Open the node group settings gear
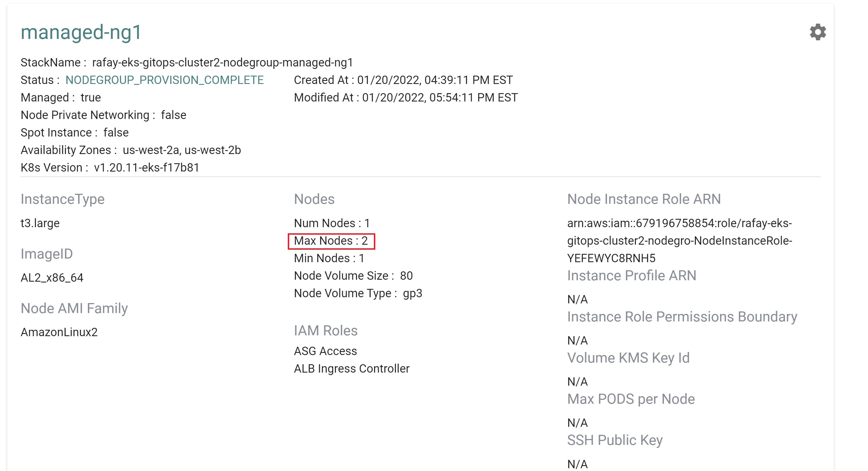Screen dimensions: 868x471 [x=818, y=32]
